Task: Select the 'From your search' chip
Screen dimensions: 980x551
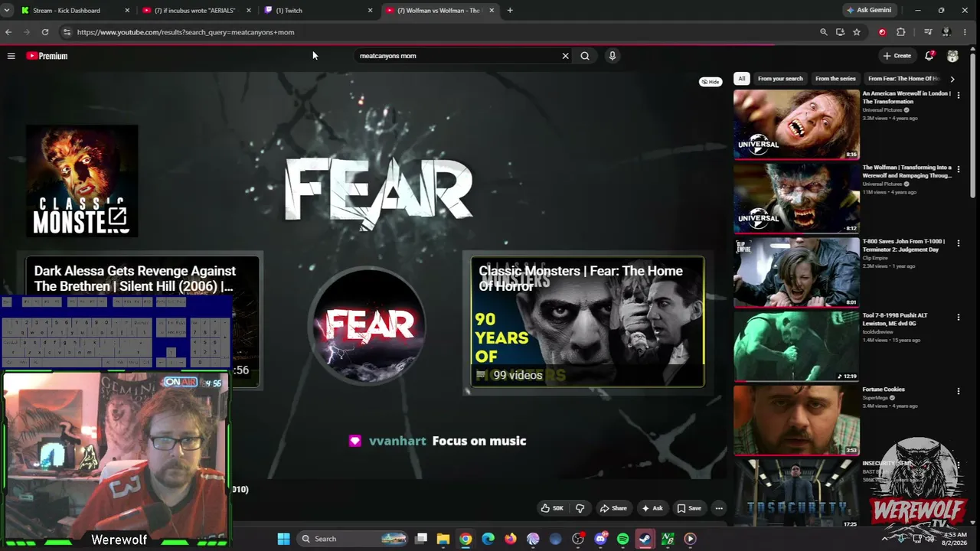Action: coord(780,79)
